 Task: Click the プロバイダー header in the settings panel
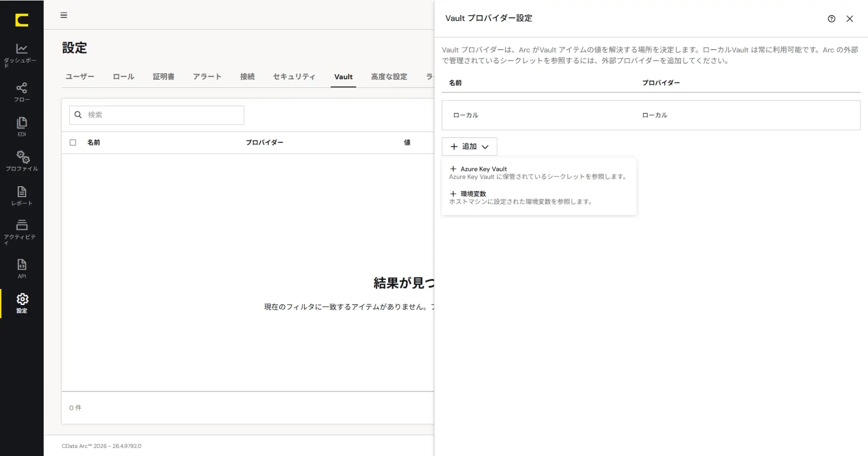tap(661, 83)
